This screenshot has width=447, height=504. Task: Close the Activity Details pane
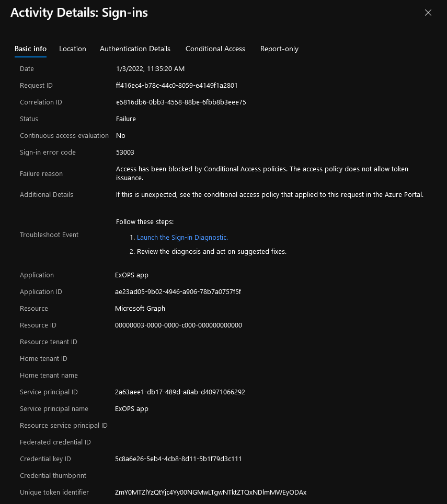(x=428, y=13)
